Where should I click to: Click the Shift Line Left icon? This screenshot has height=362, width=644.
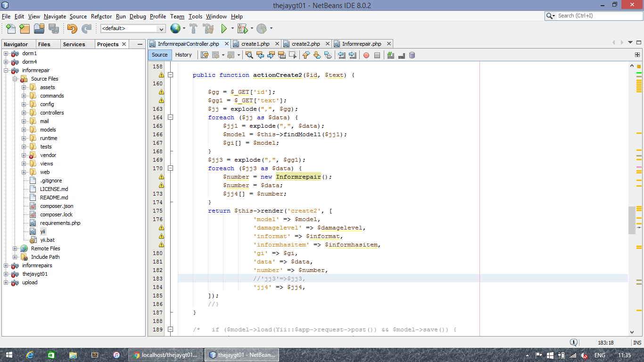point(342,55)
